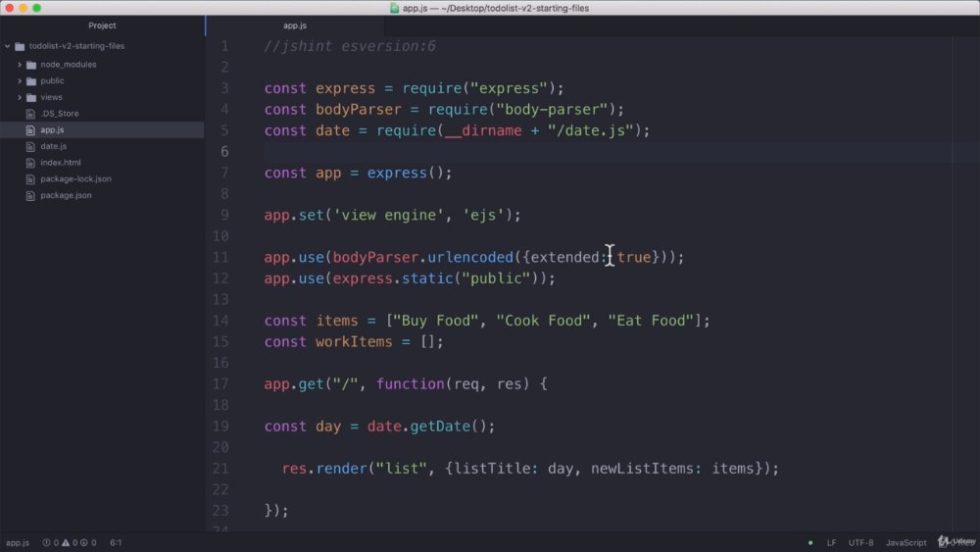Click the jshint comment on line 1
This screenshot has height=552, width=980.
(x=350, y=46)
